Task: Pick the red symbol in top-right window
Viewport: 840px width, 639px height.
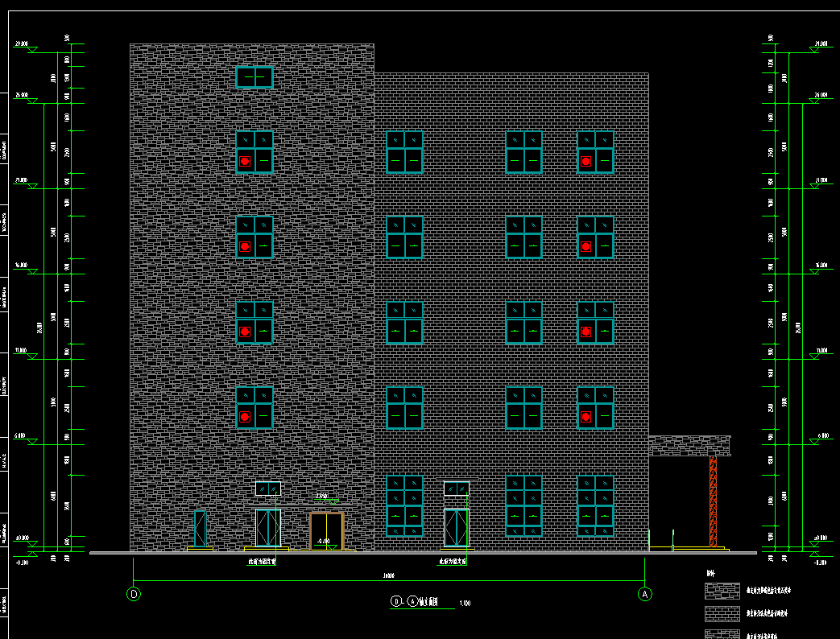Action: (x=586, y=161)
